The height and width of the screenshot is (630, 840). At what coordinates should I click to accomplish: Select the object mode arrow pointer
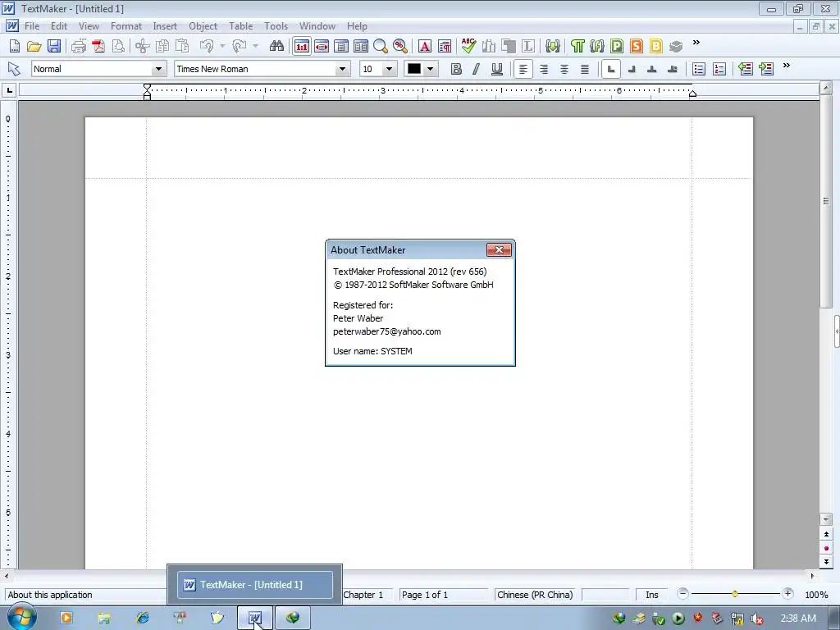click(x=15, y=69)
